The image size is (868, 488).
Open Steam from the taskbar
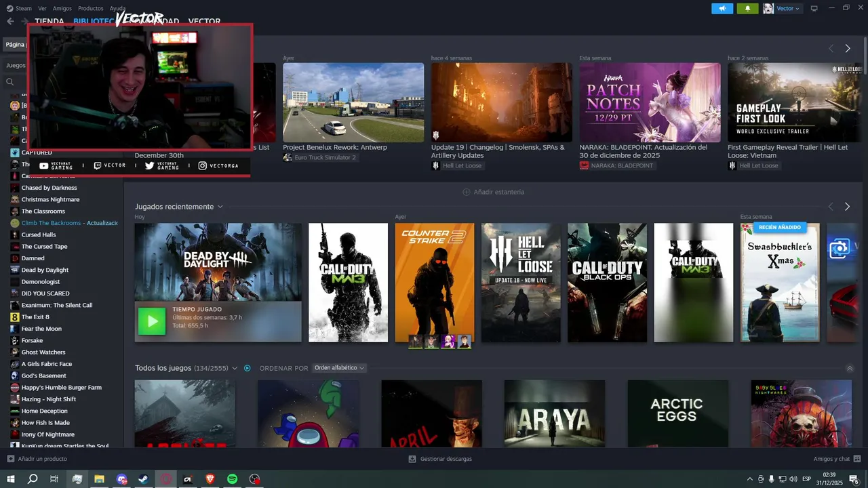[x=144, y=479]
